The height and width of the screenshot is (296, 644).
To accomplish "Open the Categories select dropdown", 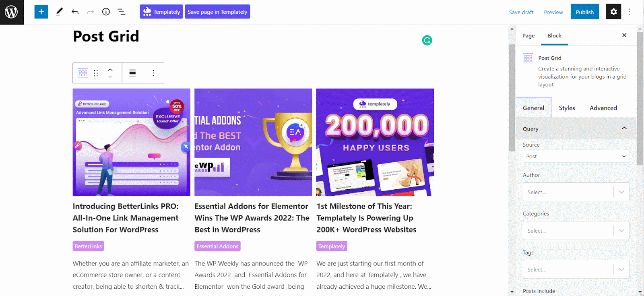I will (x=576, y=231).
